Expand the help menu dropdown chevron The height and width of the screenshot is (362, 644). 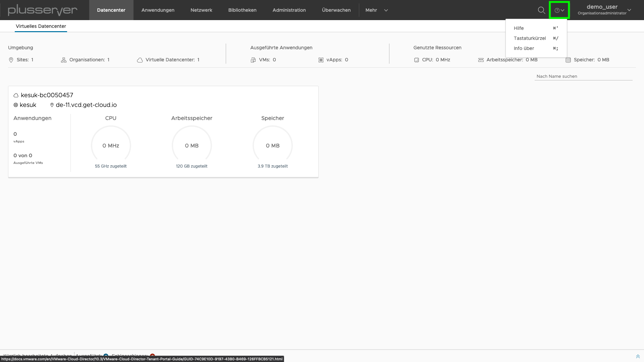click(562, 10)
